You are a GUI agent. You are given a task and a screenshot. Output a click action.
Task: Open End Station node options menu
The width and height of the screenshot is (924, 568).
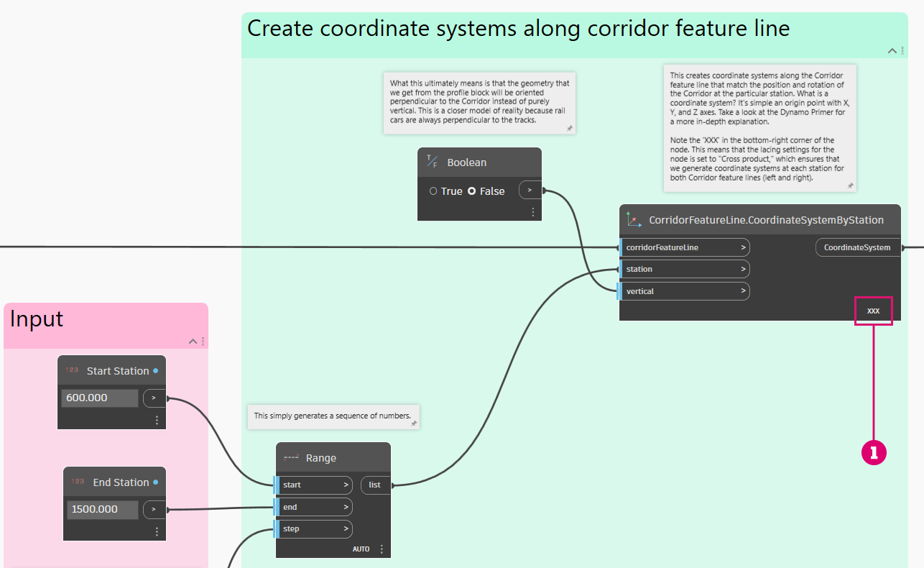[157, 532]
